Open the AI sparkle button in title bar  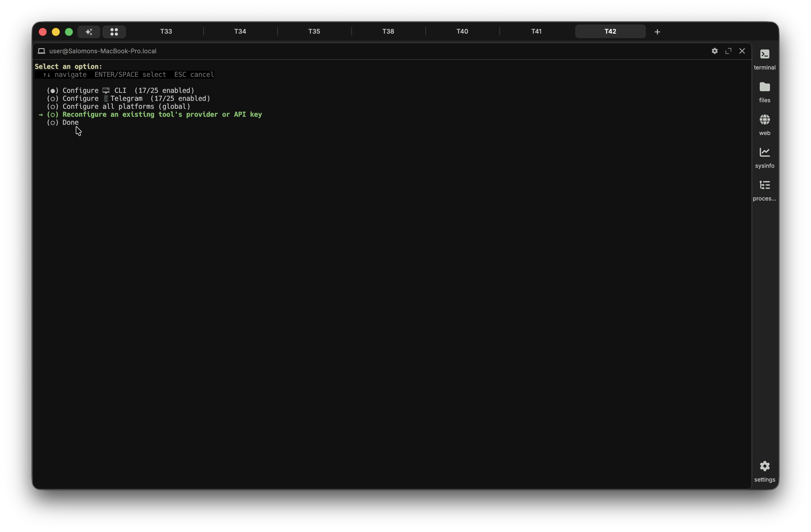(x=89, y=32)
